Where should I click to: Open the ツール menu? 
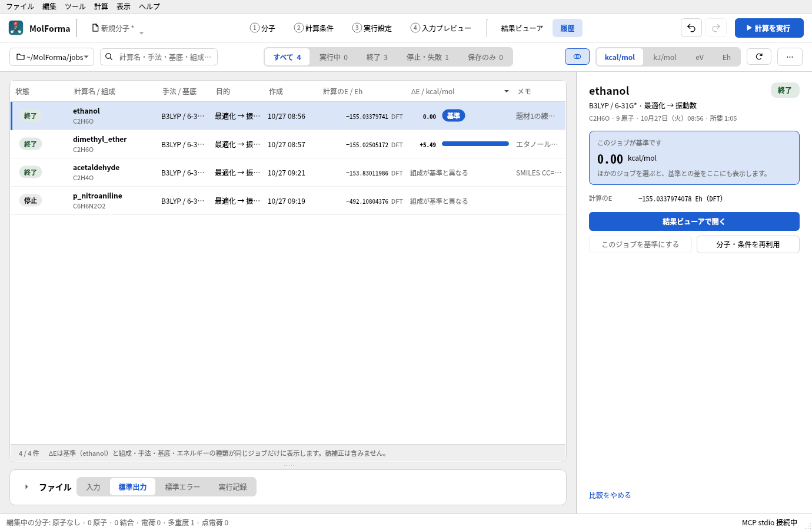75,6
